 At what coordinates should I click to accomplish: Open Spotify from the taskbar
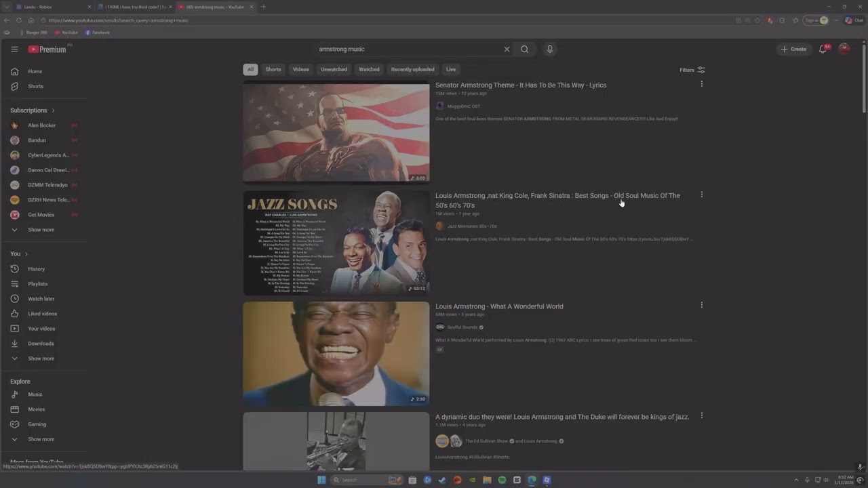(x=502, y=480)
